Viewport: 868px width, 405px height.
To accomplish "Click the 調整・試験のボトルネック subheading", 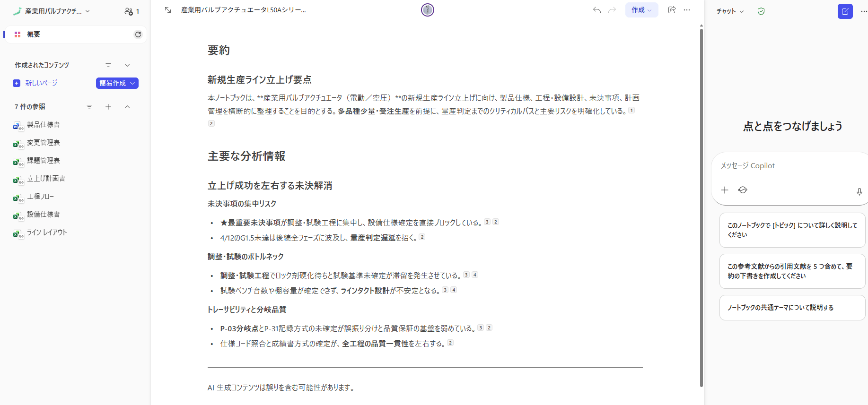I will click(246, 257).
